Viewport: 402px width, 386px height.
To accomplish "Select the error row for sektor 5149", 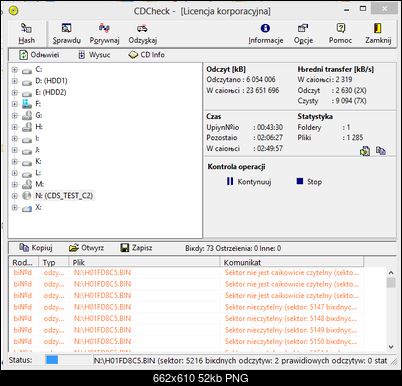I will (x=186, y=330).
